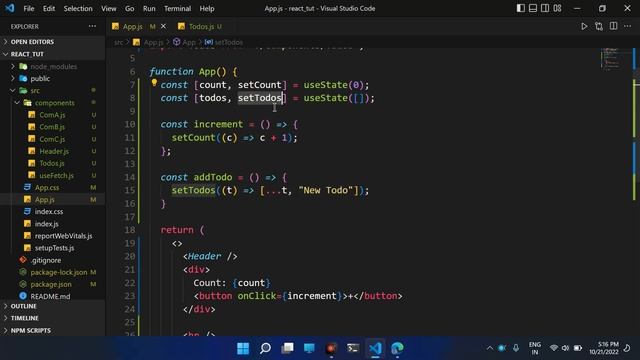Open useFetch.js in the explorer
The image size is (640, 360).
click(x=52, y=176)
